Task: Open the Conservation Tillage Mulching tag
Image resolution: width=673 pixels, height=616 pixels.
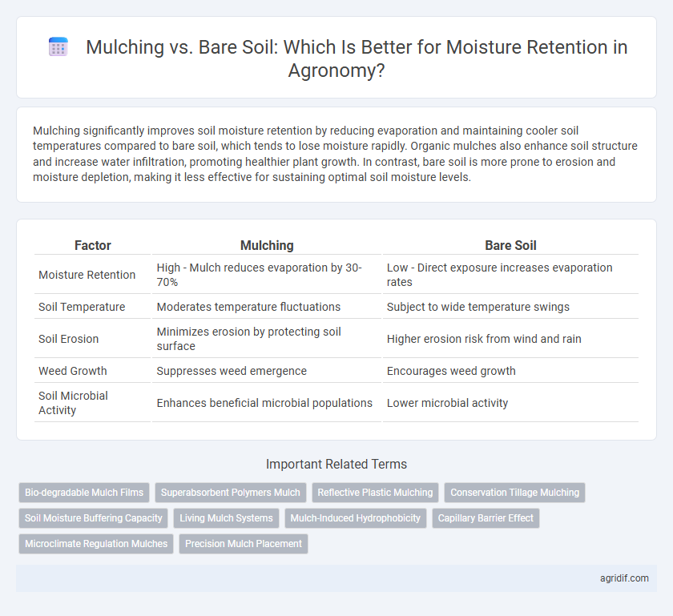Action: click(514, 493)
